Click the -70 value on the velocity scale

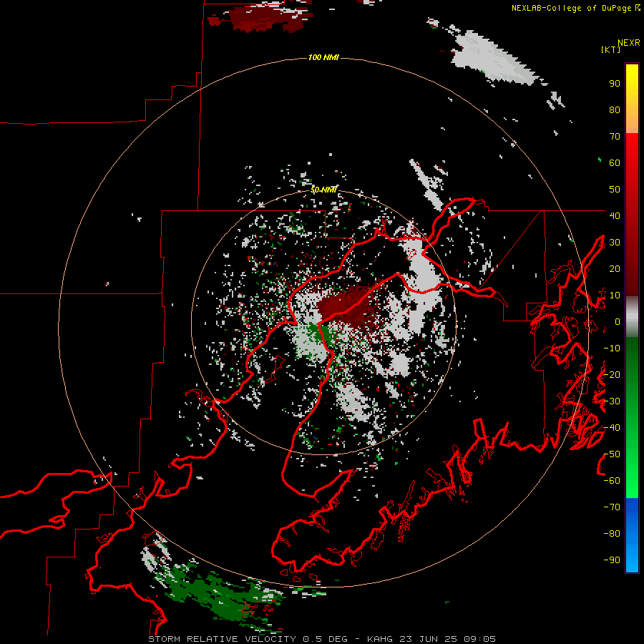coord(612,507)
